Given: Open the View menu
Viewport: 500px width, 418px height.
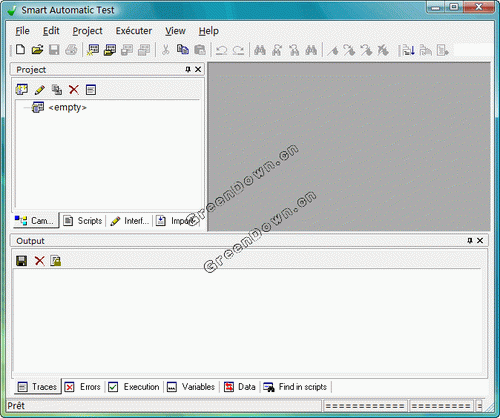Looking at the screenshot, I should pyautogui.click(x=175, y=31).
